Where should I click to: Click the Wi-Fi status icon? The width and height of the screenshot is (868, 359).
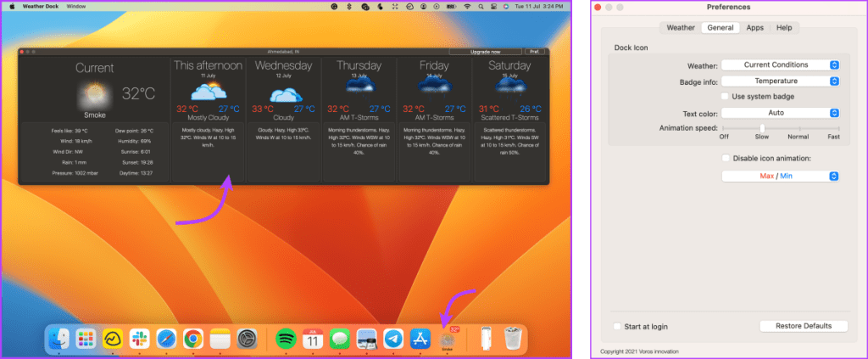coord(467,7)
